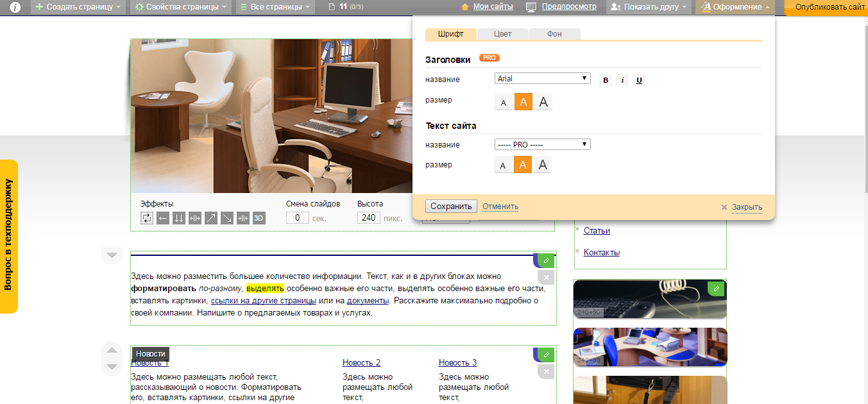Select the diagonal zoom-out transition effect

click(x=226, y=218)
